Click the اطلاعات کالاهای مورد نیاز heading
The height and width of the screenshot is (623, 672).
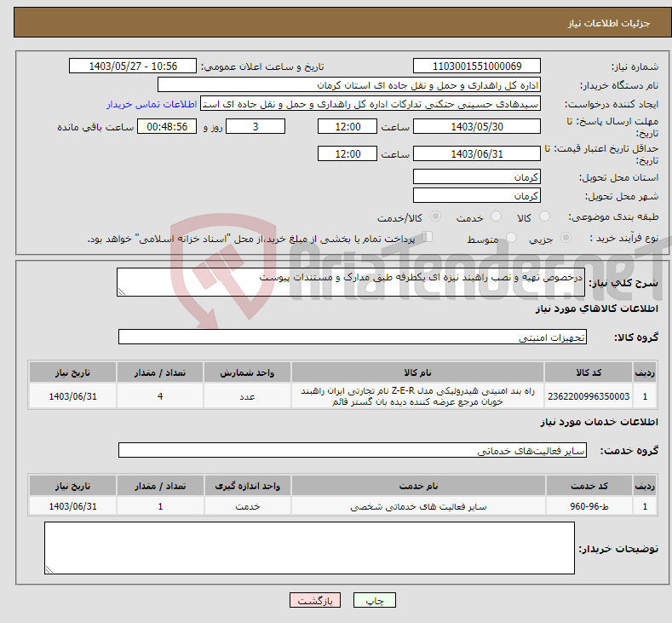[x=596, y=309]
